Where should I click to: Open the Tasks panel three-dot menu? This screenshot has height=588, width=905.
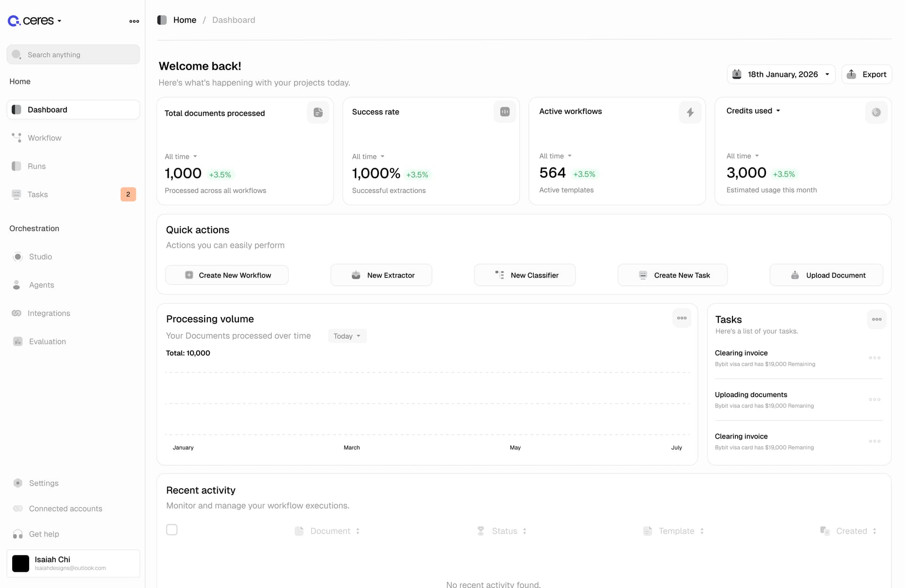(x=877, y=319)
